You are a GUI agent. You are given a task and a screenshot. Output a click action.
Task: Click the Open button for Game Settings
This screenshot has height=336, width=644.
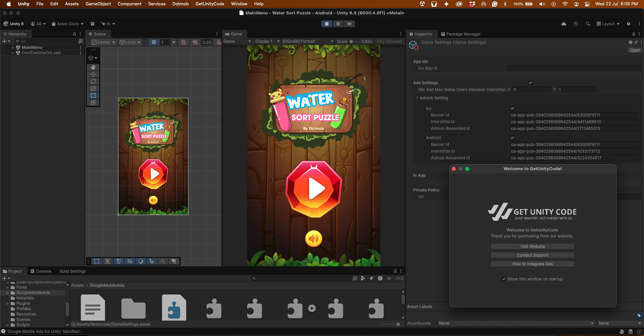(x=635, y=50)
